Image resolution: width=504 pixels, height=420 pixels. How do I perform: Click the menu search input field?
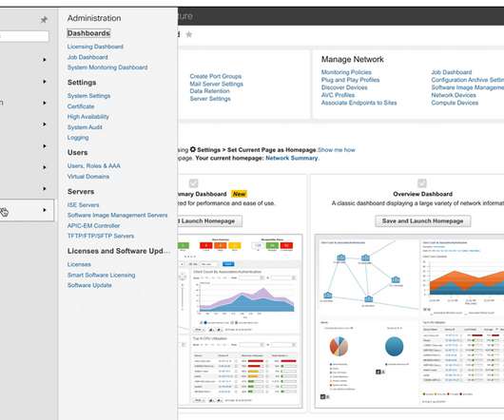tap(25, 36)
